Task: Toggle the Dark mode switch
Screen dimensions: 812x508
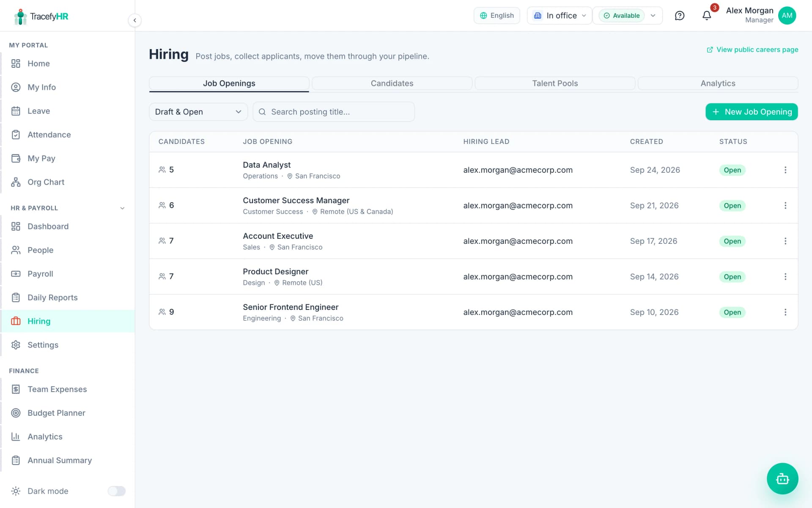Action: coord(116,491)
